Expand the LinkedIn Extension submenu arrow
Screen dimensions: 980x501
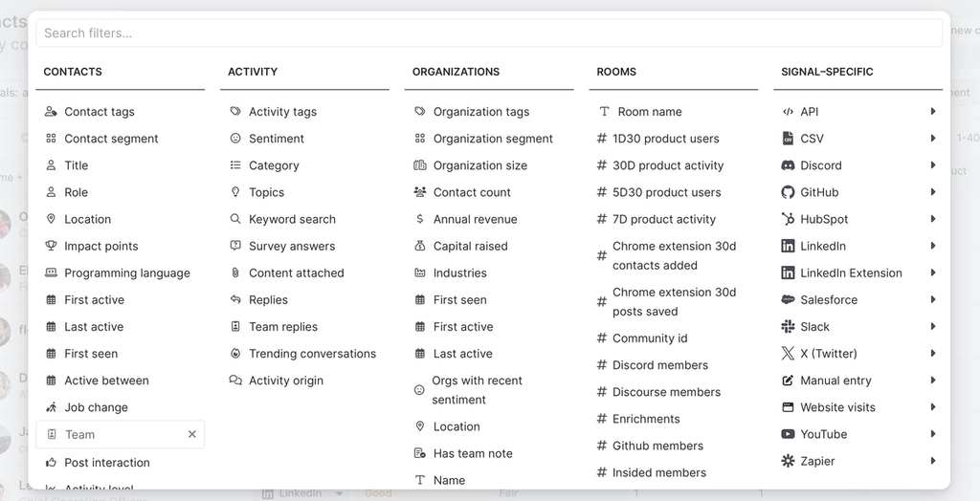(x=932, y=273)
